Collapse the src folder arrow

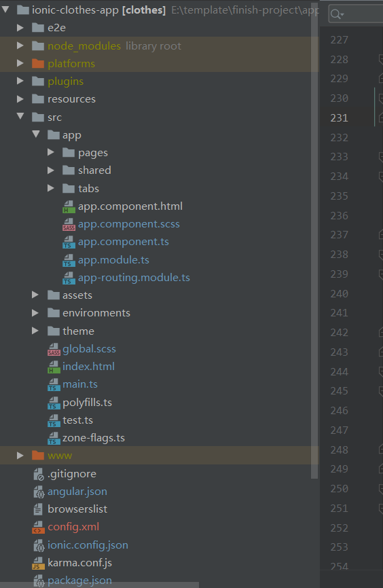[x=20, y=117]
